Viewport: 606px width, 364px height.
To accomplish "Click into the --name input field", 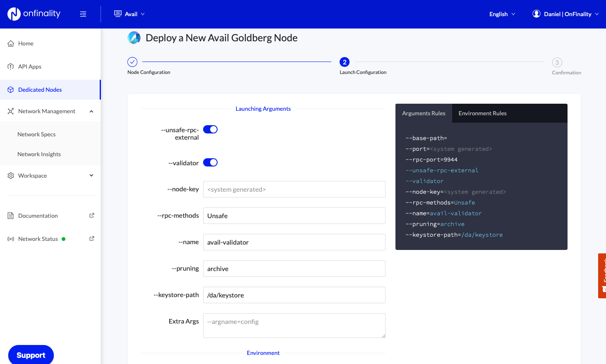I will 294,243.
